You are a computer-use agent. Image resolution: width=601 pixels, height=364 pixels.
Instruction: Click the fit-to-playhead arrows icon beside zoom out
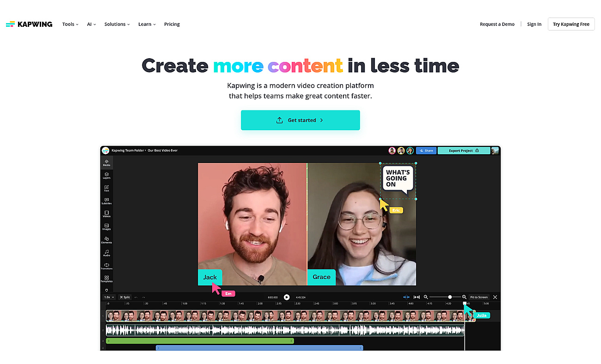(x=417, y=297)
